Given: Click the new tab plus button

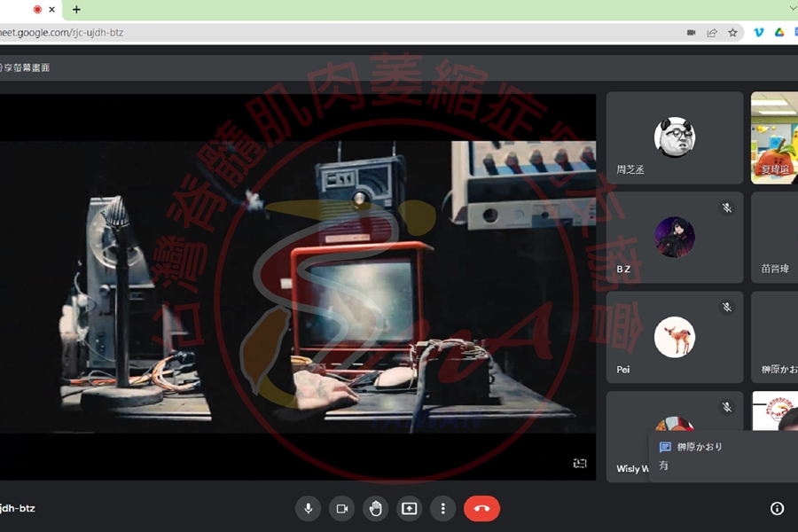Looking at the screenshot, I should pos(76,9).
